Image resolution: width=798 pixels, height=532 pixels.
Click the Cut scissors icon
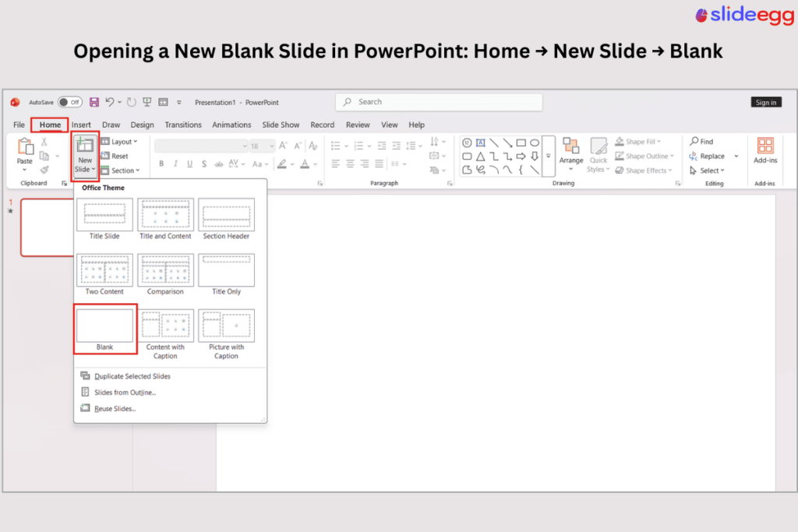(x=44, y=142)
